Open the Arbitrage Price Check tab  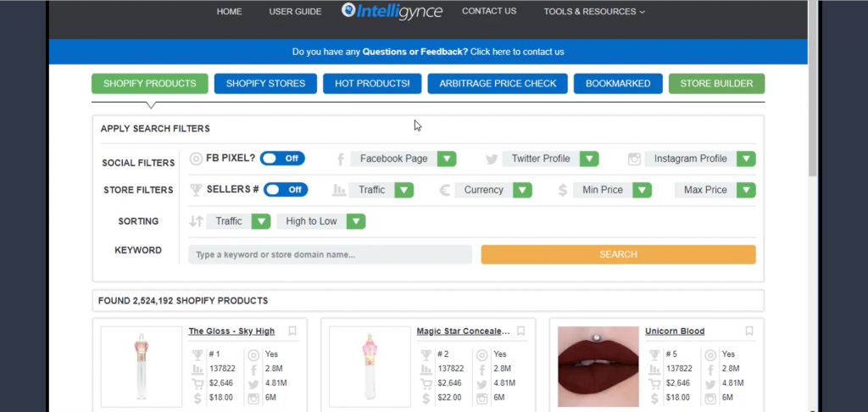pos(498,84)
